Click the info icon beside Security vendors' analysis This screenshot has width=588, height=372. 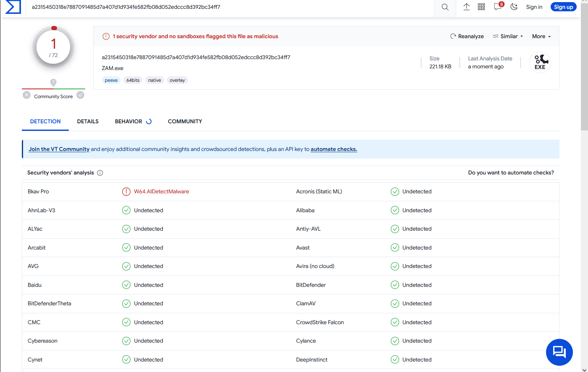[100, 173]
